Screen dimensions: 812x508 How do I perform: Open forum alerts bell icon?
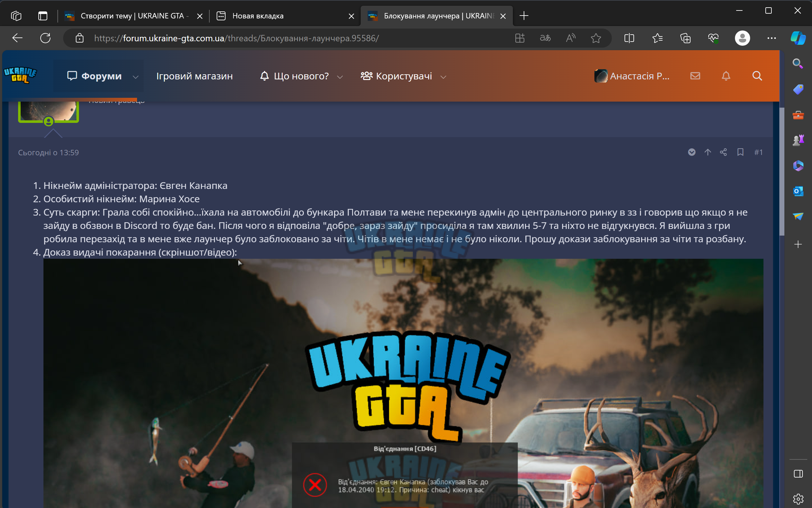coord(726,76)
